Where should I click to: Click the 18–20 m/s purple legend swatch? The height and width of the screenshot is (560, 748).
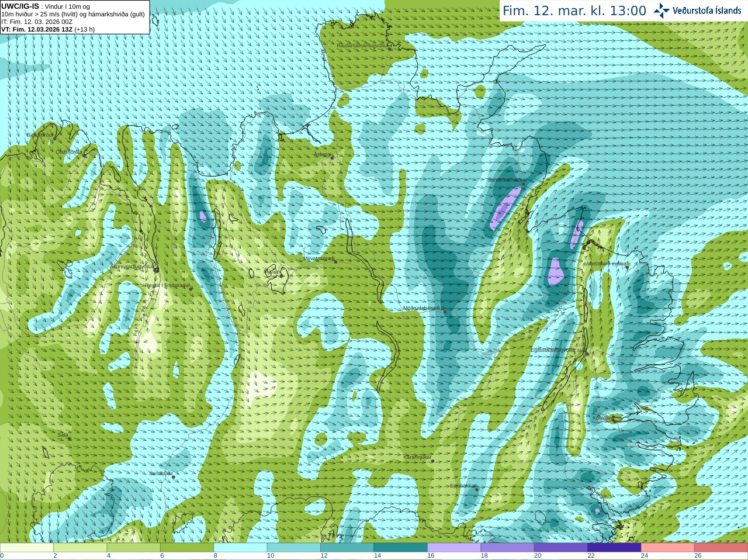pos(507,548)
